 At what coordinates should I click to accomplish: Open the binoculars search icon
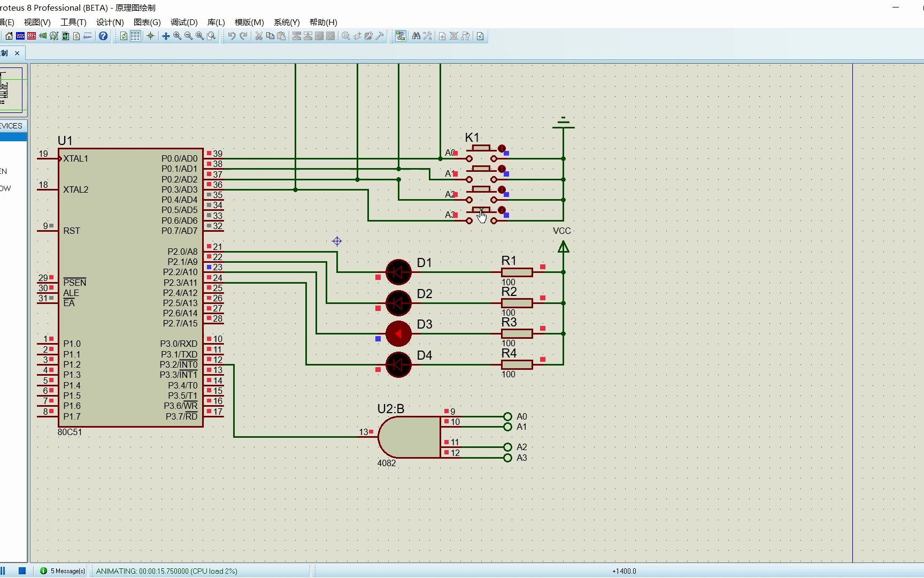tap(416, 36)
